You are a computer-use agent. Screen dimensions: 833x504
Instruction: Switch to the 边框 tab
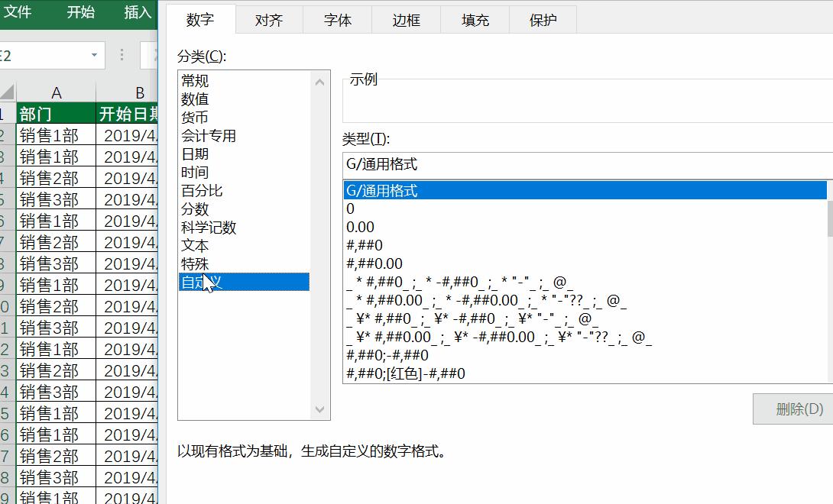coord(406,20)
